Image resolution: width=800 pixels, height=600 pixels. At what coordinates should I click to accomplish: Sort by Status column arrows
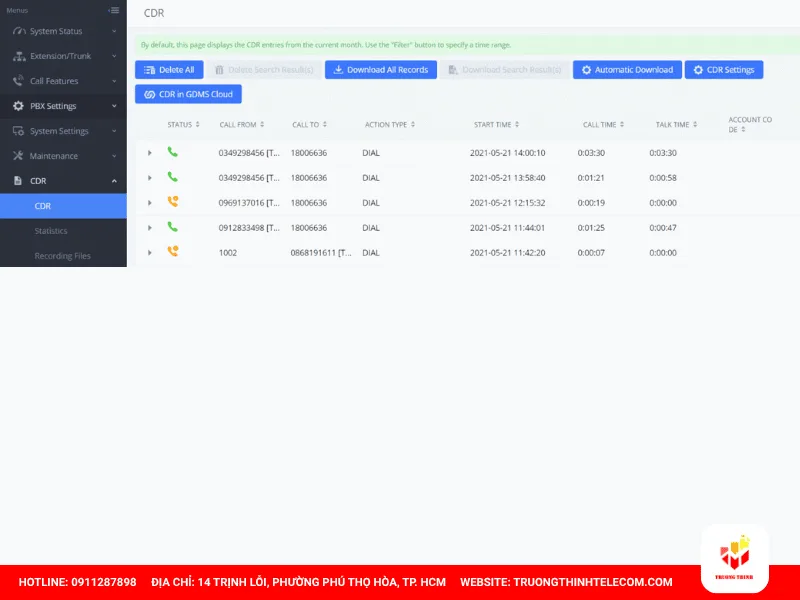[197, 124]
